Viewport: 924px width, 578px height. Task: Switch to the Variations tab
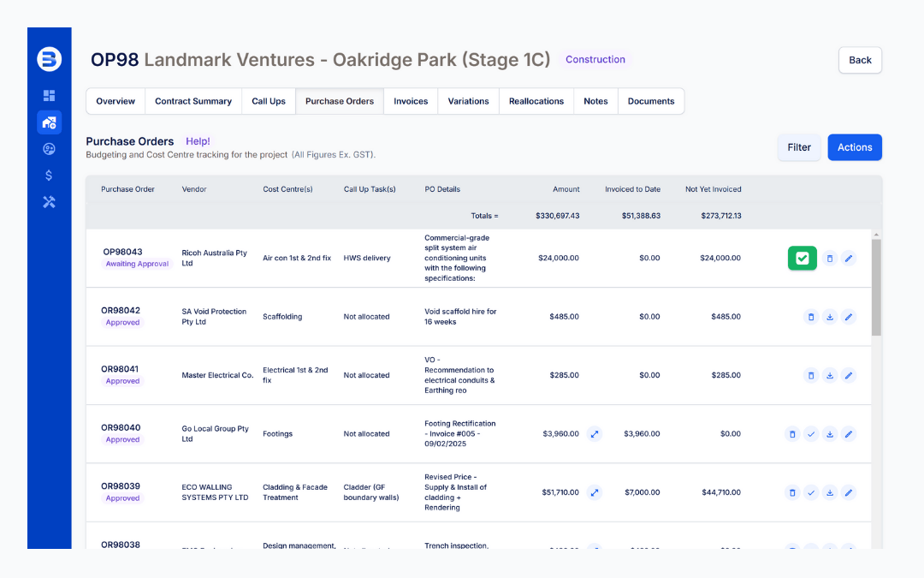tap(469, 101)
